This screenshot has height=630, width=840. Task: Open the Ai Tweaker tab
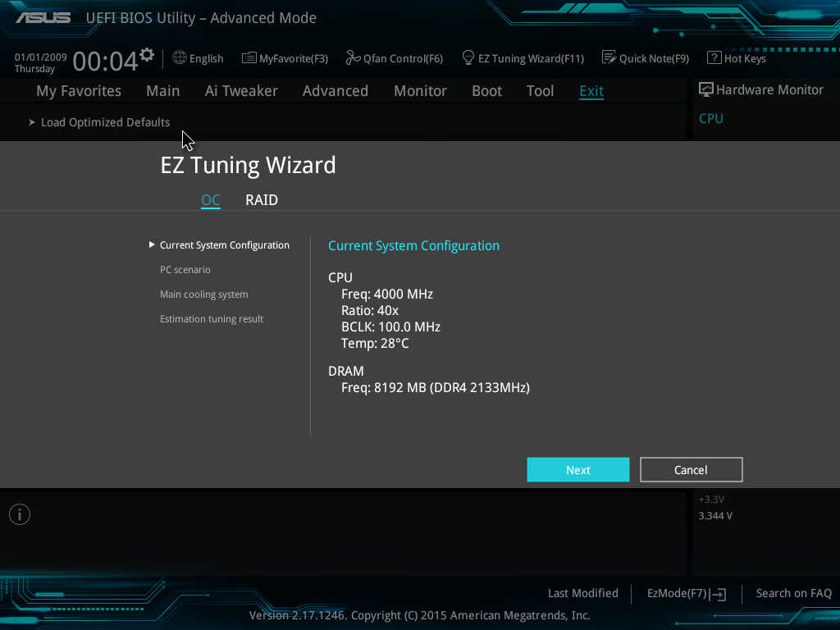tap(241, 91)
